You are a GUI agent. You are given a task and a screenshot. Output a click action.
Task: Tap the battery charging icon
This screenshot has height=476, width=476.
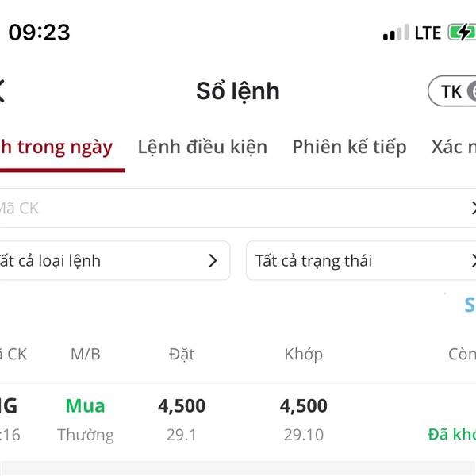click(462, 33)
